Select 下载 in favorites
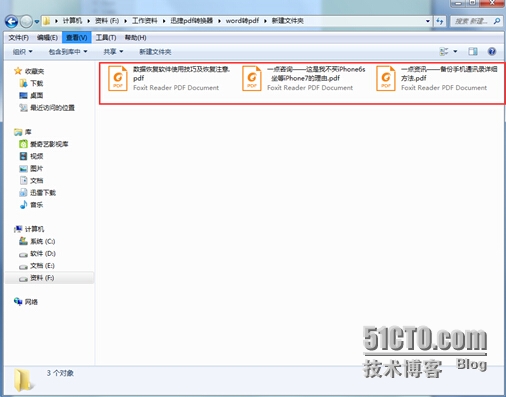This screenshot has width=506, height=397. 37,83
